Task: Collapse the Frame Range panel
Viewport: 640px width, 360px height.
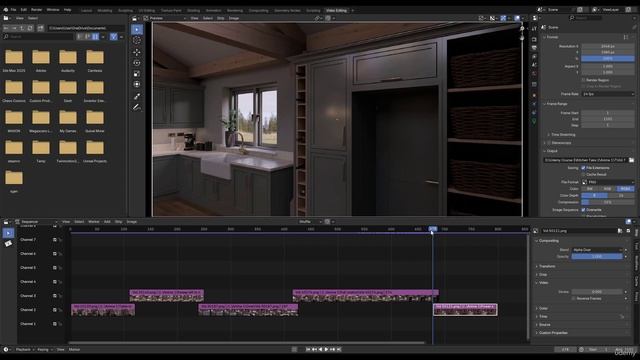Action: click(x=556, y=104)
